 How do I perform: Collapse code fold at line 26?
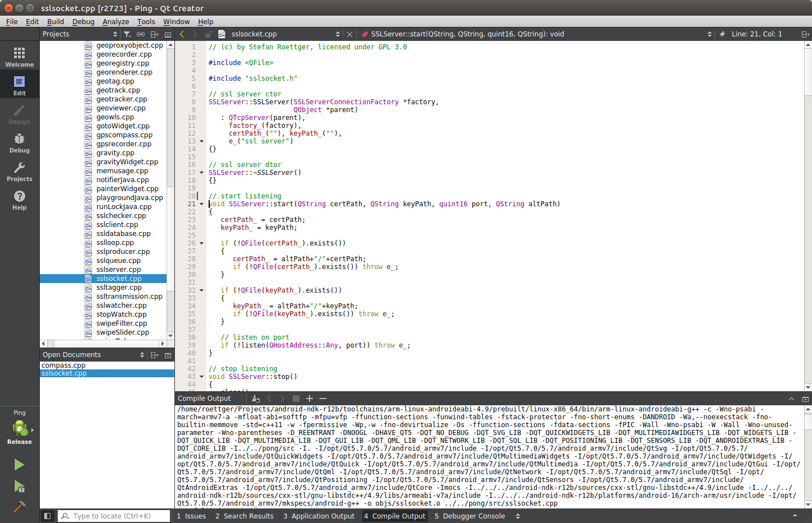tap(201, 243)
